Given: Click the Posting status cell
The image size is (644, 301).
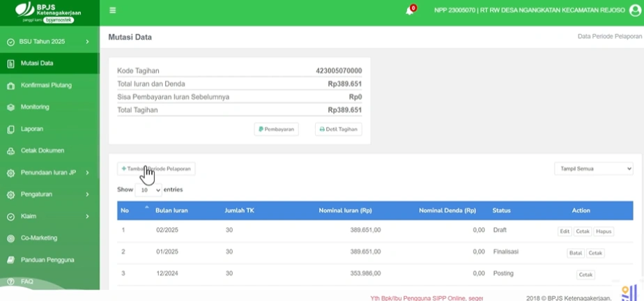Looking at the screenshot, I should (503, 274).
